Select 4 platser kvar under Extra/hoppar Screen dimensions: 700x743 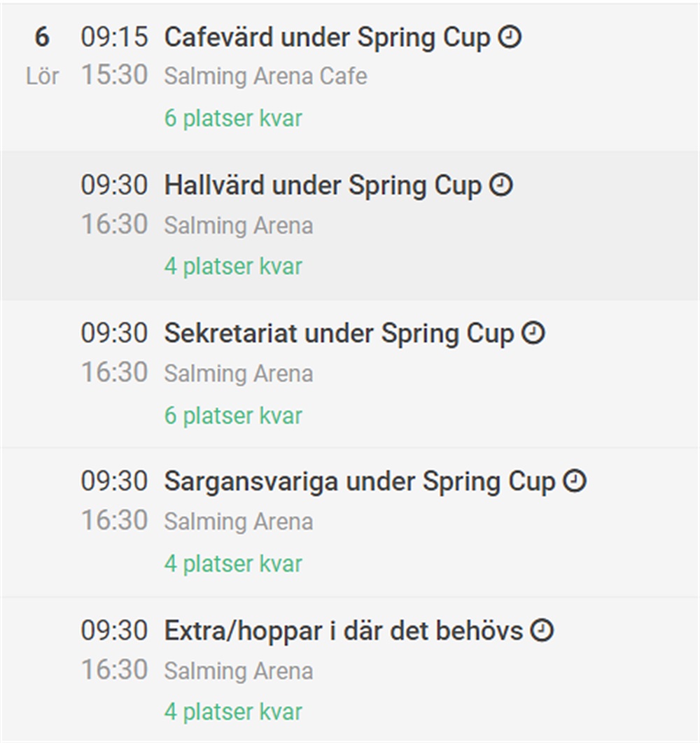click(x=233, y=712)
